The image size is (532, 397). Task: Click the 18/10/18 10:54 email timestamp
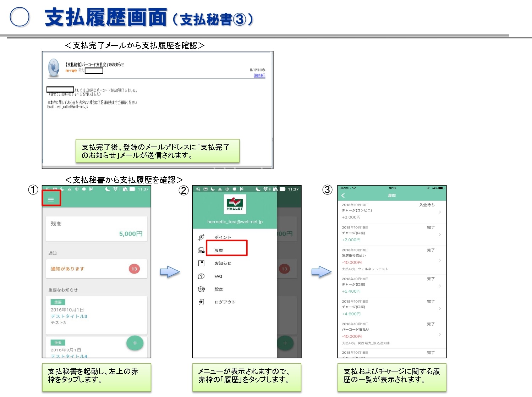pos(258,70)
